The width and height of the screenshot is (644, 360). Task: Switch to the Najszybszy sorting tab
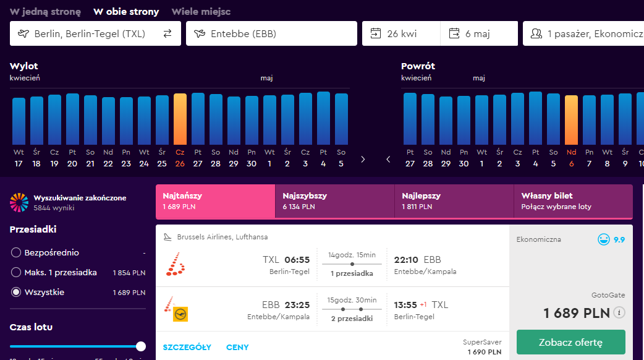pyautogui.click(x=334, y=201)
